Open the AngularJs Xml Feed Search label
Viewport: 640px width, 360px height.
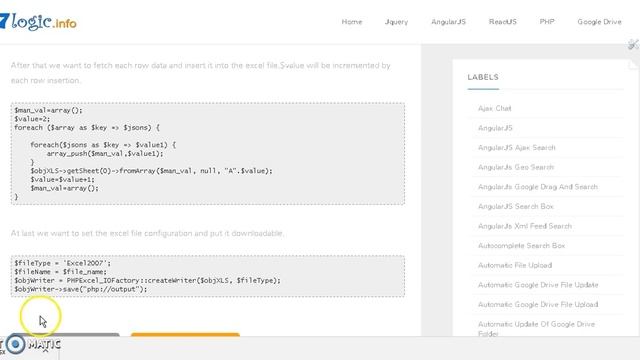pos(525,226)
